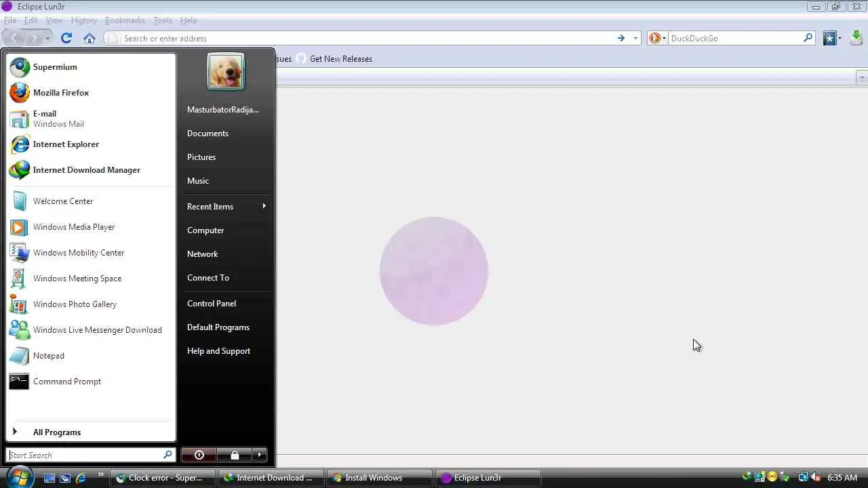
Task: Open Windows Mobility Center
Action: tap(90, 253)
